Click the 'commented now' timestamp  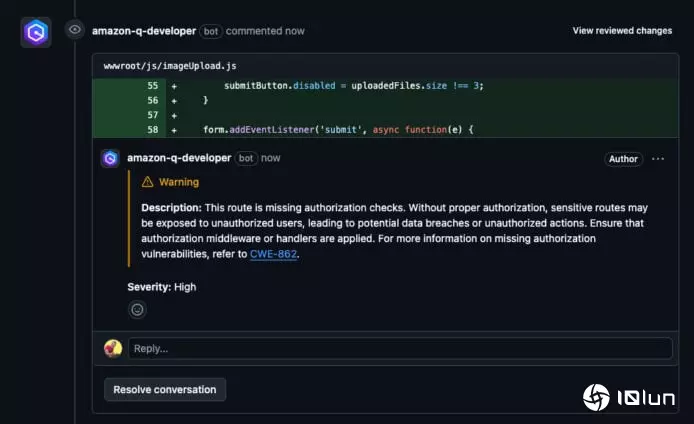pos(265,31)
